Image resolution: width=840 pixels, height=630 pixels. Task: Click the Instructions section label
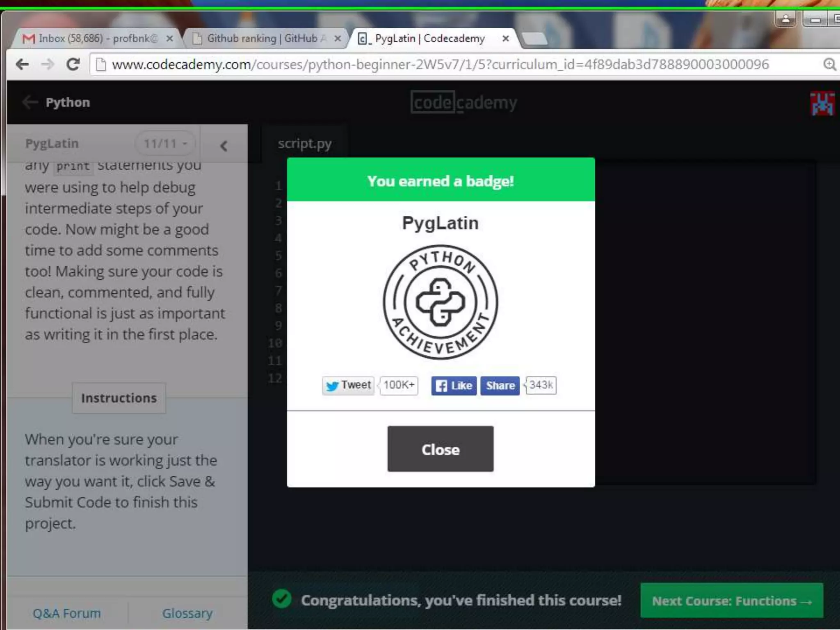pos(119,398)
